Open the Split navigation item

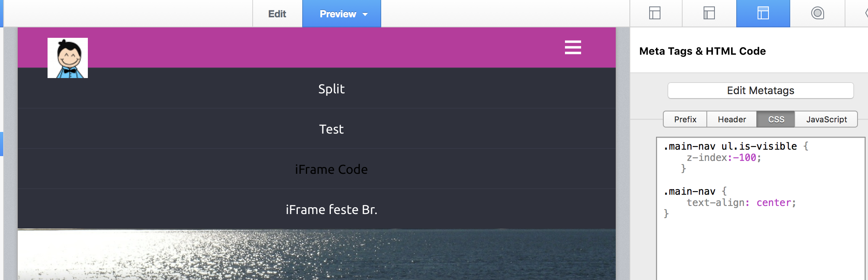point(331,89)
